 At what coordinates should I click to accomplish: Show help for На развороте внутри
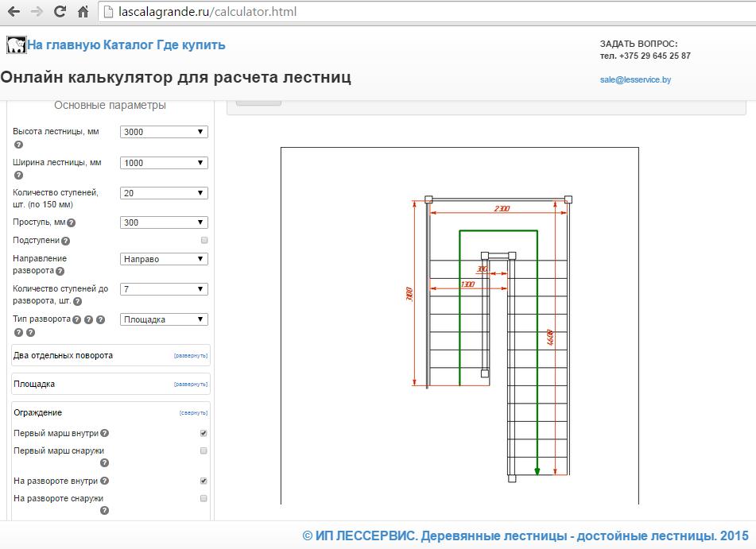(104, 481)
